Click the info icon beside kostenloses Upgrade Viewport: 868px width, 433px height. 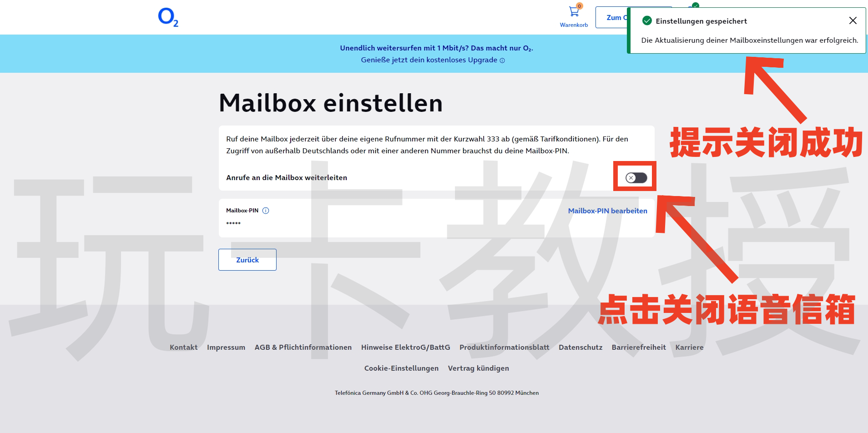click(x=502, y=60)
